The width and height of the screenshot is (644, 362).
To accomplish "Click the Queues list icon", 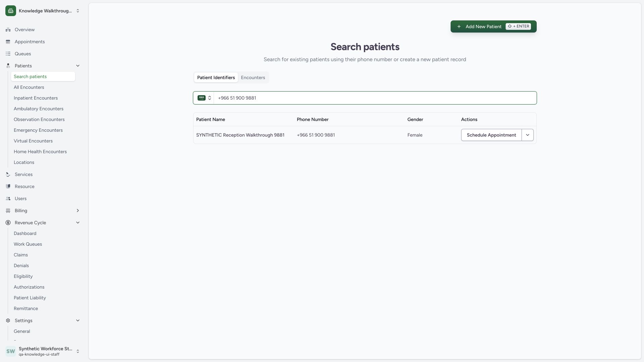I will [x=8, y=54].
